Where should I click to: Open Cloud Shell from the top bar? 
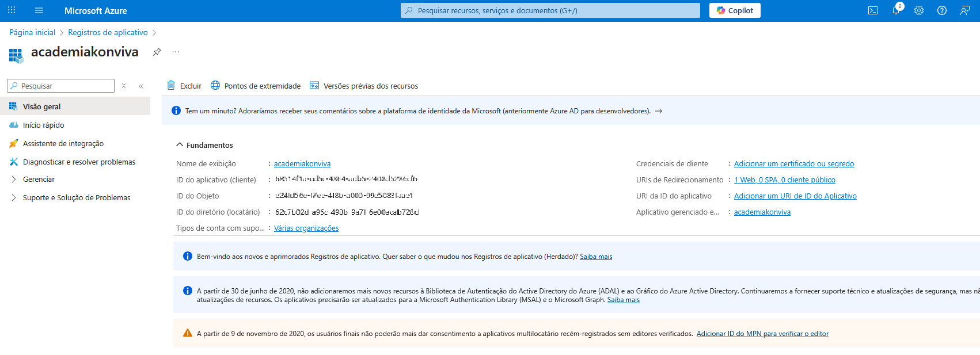click(x=873, y=10)
